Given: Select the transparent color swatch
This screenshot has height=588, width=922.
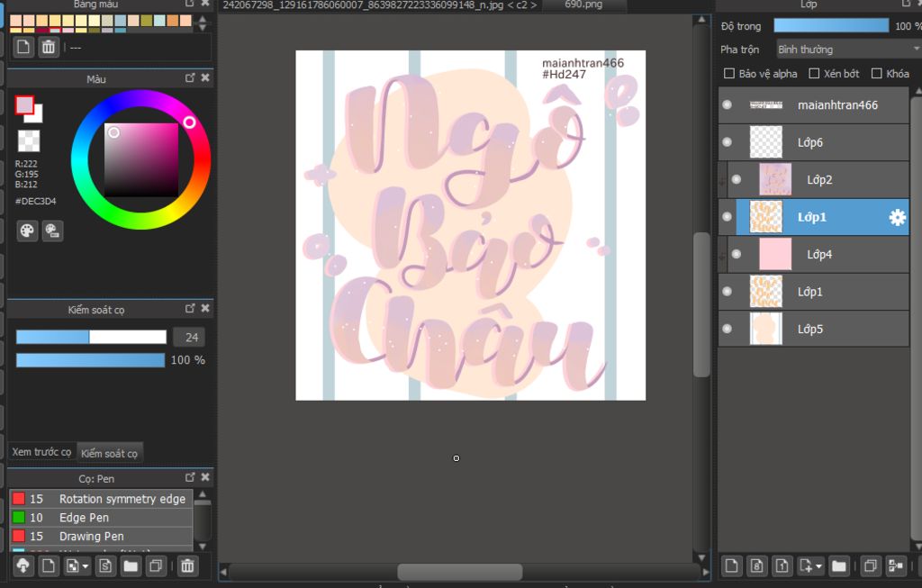Looking at the screenshot, I should 29,141.
